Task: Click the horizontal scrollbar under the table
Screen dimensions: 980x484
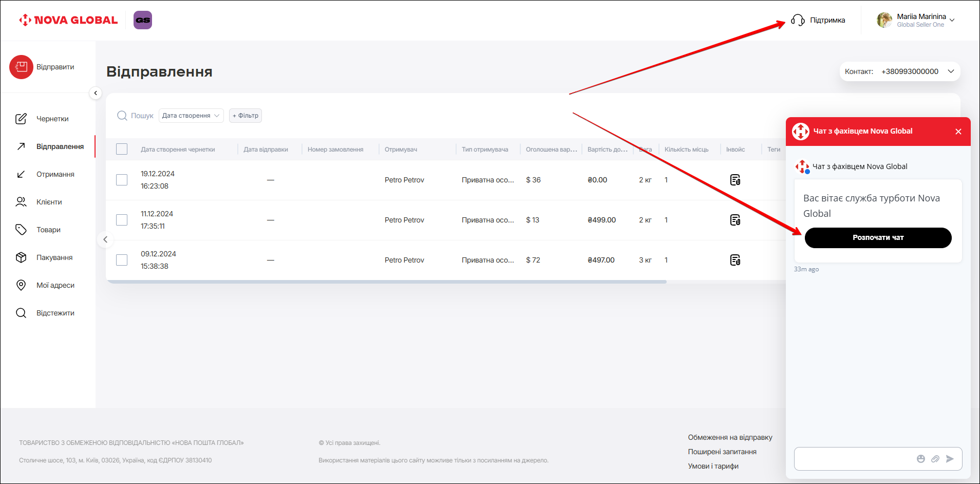Action: 386,282
